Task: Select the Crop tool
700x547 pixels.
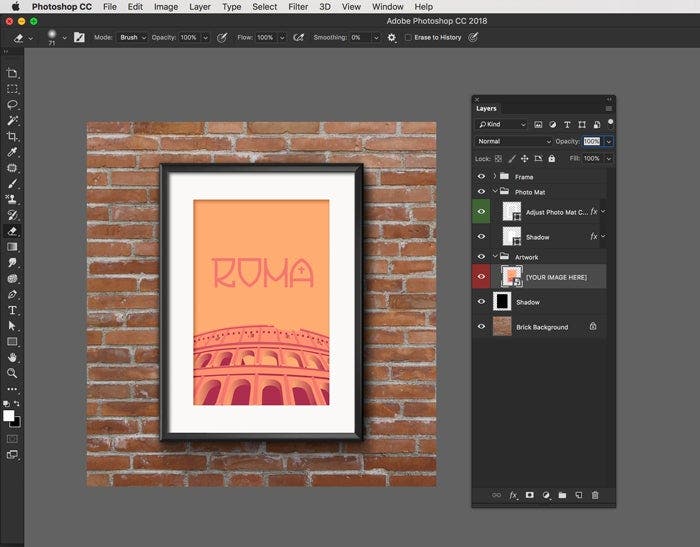Action: coord(13,136)
